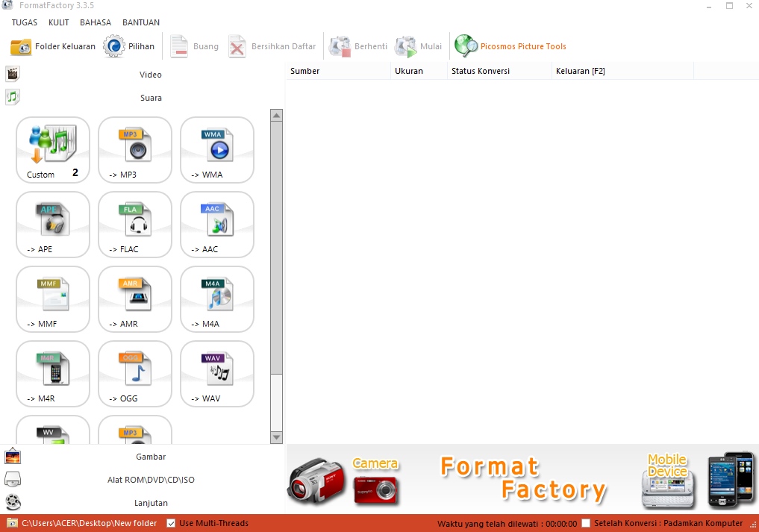Choose the -> WAV conversion tile
Image resolution: width=759 pixels, height=532 pixels.
(217, 374)
